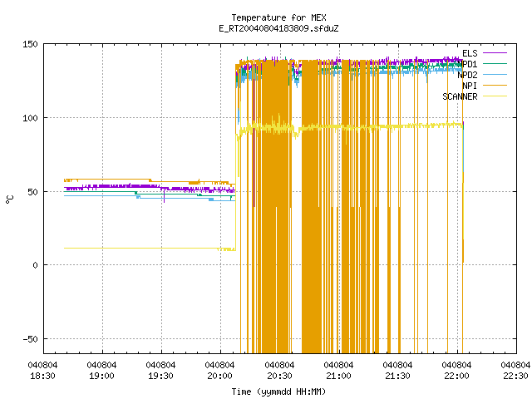This screenshot has height=399, width=532.
Task: Select the file name E_RT20040804183809.sfduZ
Action: (278, 28)
